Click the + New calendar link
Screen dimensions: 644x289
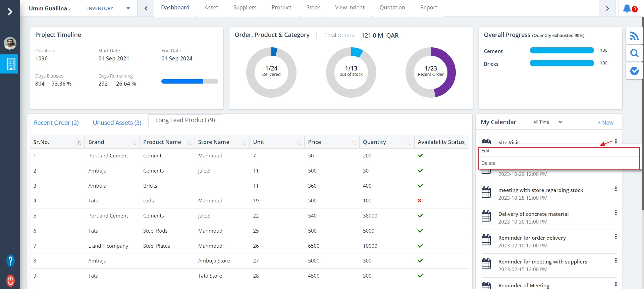click(x=605, y=123)
